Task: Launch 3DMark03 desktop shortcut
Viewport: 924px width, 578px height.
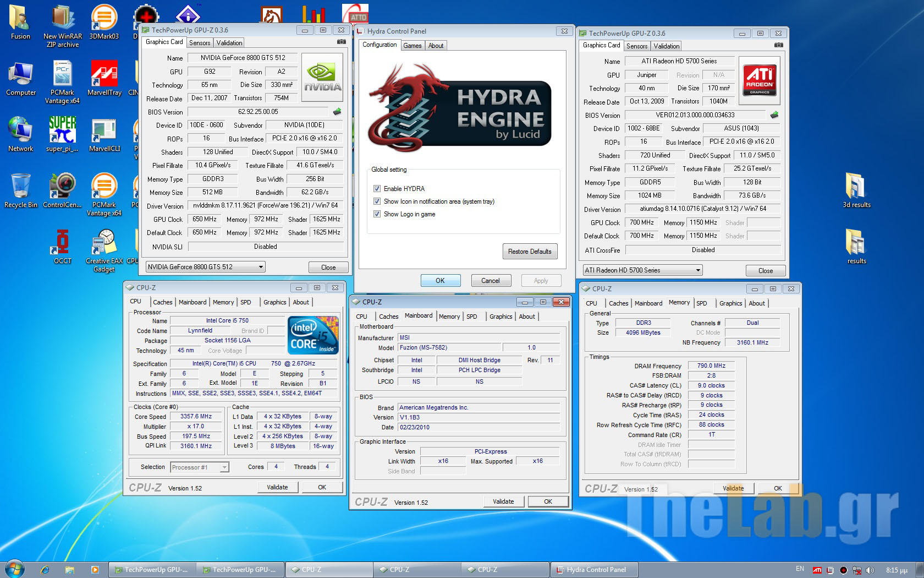Action: (x=104, y=22)
